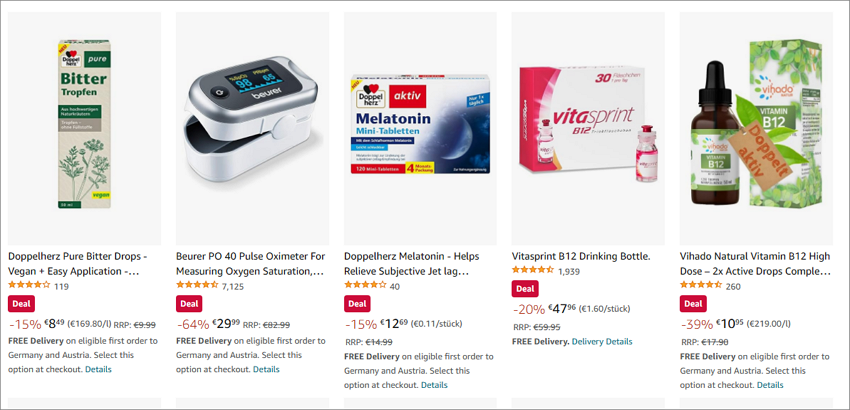Open the Vitasprint B12 Drinking Bottle title link
The height and width of the screenshot is (410, 850).
point(581,256)
